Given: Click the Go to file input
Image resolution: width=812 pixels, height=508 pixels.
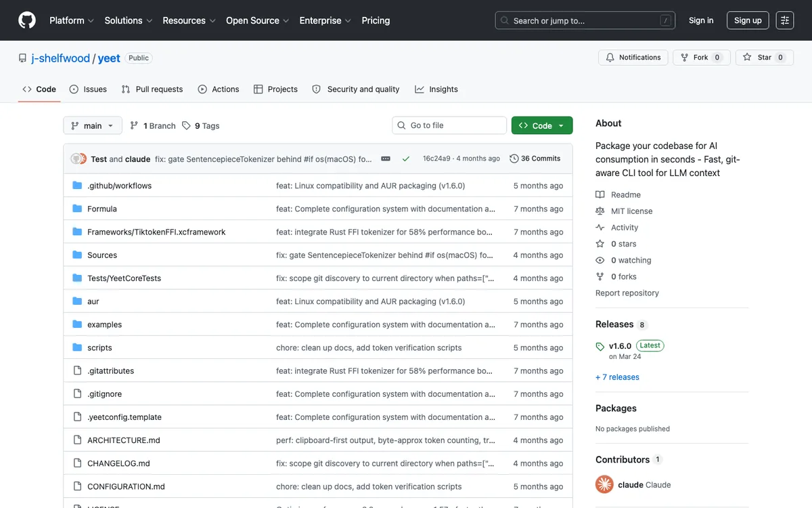Looking at the screenshot, I should (x=449, y=125).
